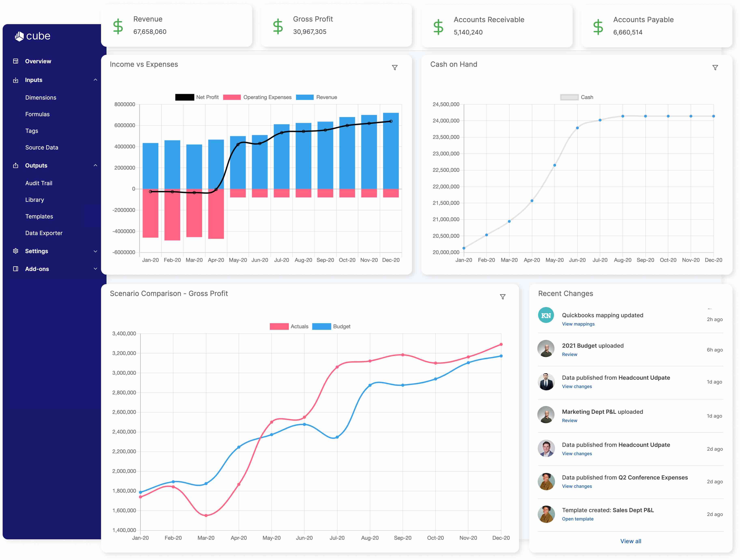This screenshot has width=740, height=560.
Task: Collapse the Inputs section
Action: pos(95,80)
